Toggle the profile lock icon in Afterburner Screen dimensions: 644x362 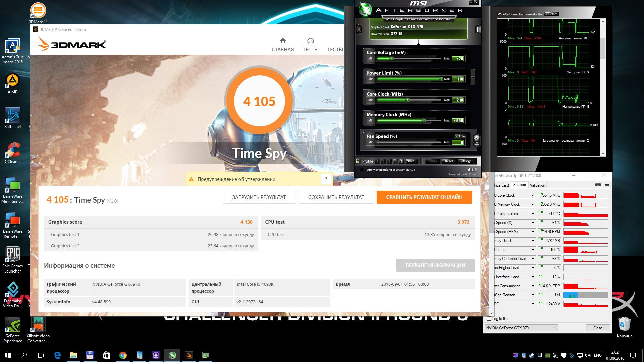click(x=357, y=161)
